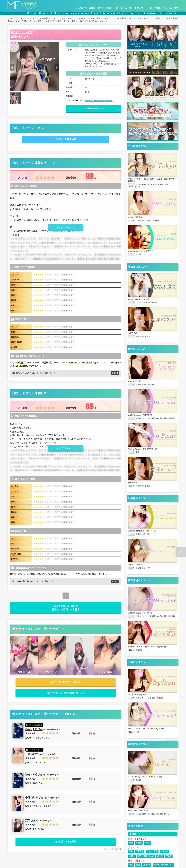Viewport: 186px width, 868px height.
Task: Select 下北沢 area tag
Action: coord(169,856)
